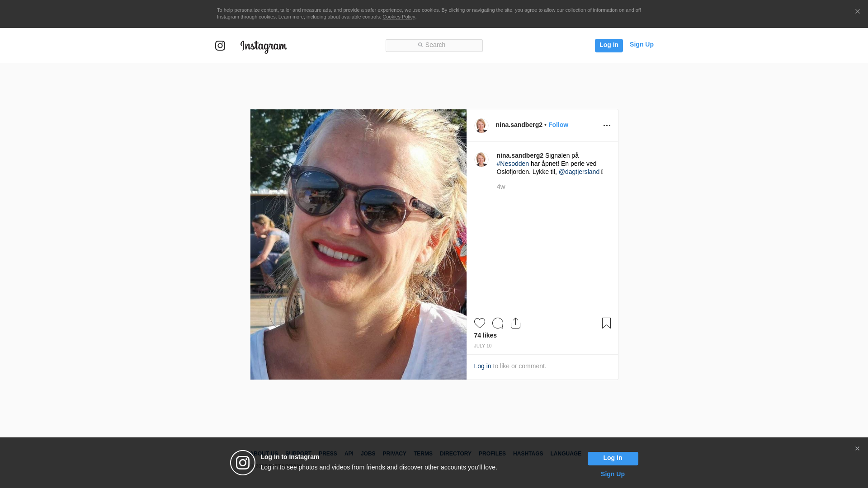Open nina.sandberg2 avatar in post header
The height and width of the screenshot is (488, 868).
pos(481,125)
